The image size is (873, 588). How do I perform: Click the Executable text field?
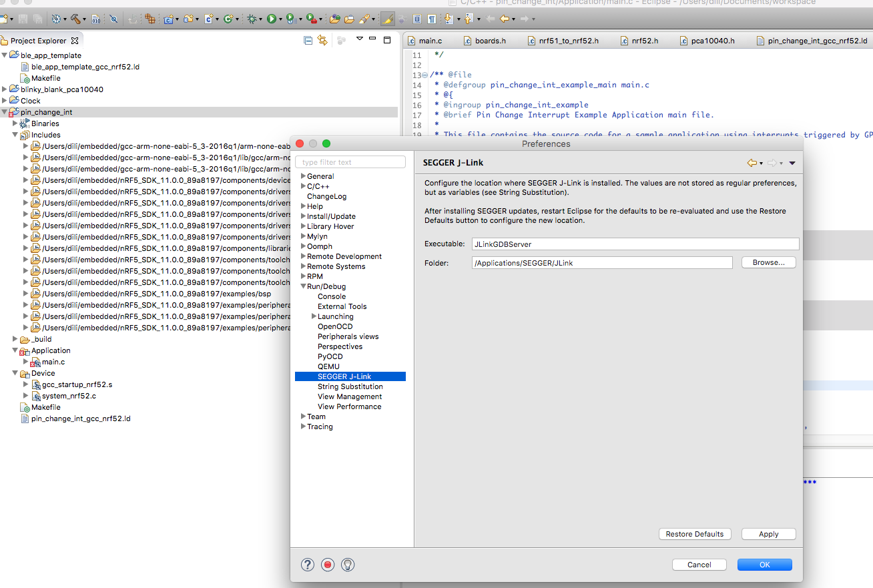pos(635,244)
